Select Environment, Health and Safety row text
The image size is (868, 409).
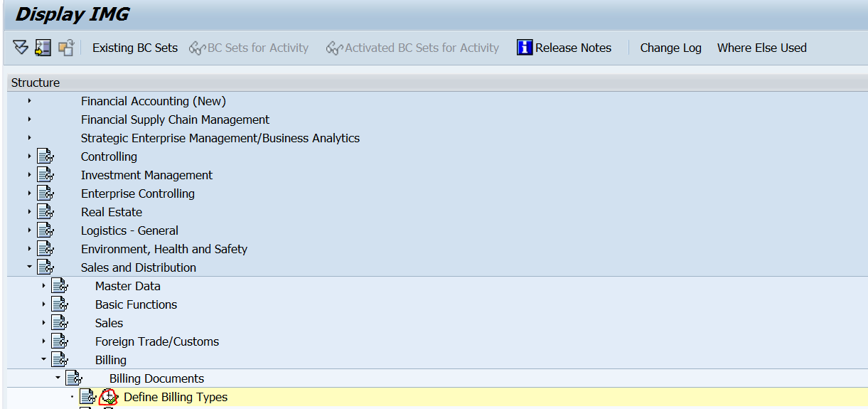click(x=164, y=249)
